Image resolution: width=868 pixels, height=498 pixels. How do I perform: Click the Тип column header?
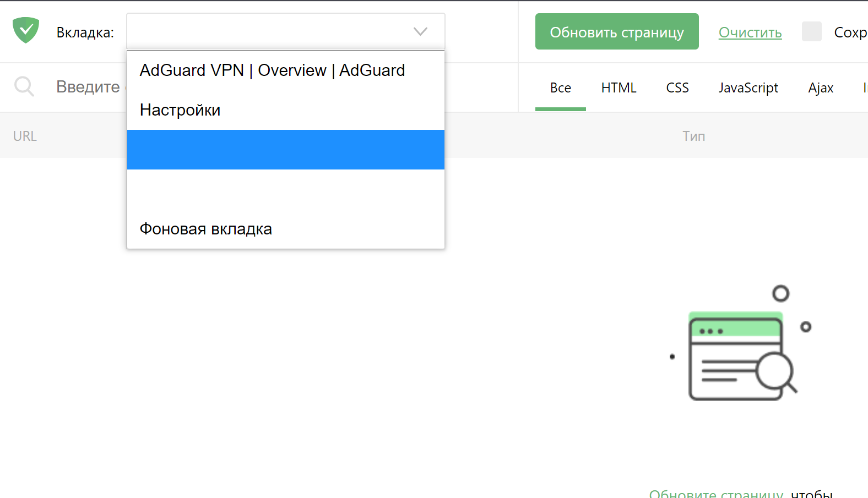coord(694,136)
